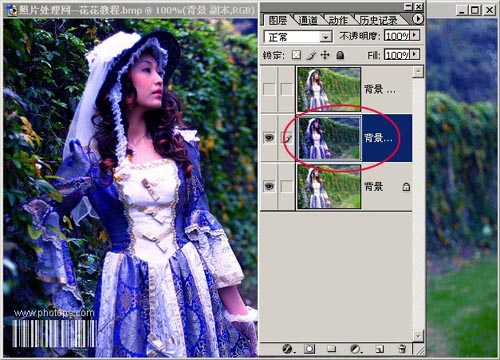Show the hidden top 背景 copy layer
Viewport: 500px width, 360px height.
(x=269, y=89)
